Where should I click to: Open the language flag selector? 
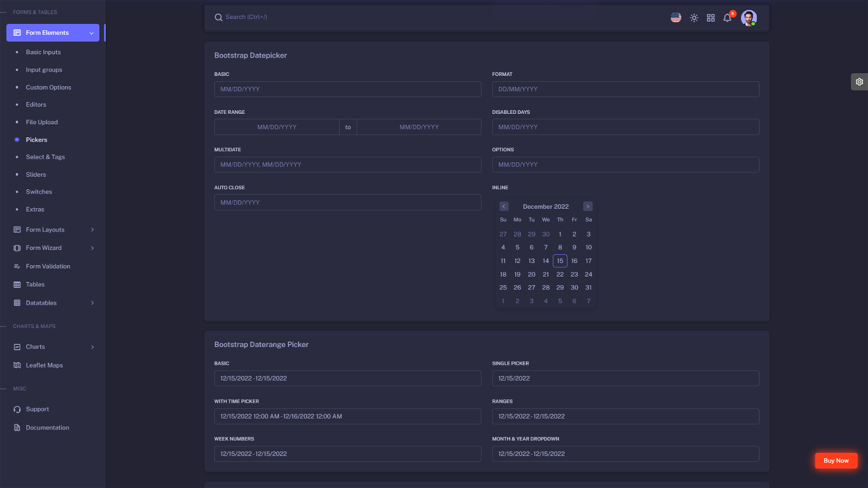(676, 17)
